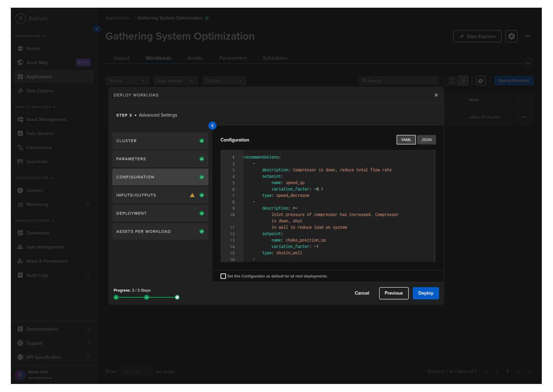The height and width of the screenshot is (392, 553).
Task: Click the Data Streams sidebar icon
Action: 20,134
